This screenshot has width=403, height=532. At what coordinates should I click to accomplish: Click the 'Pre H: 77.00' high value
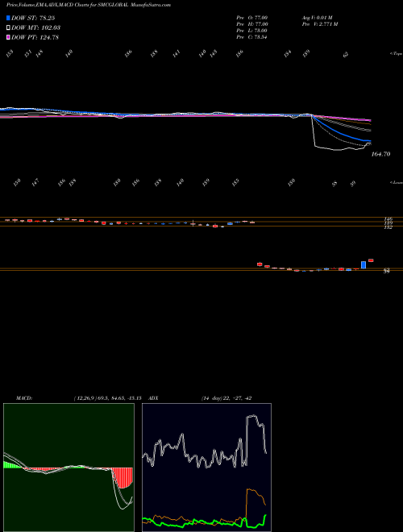(252, 24)
